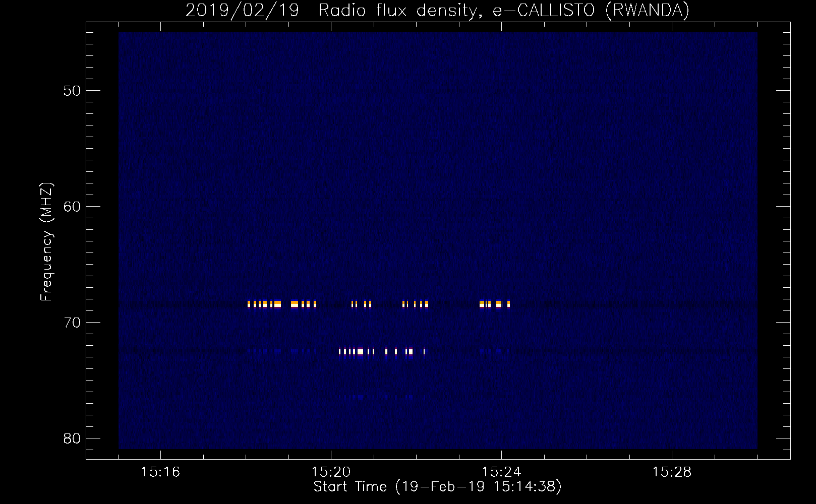Click the 15:16 time tick label
The height and width of the screenshot is (504, 816).
click(x=160, y=472)
